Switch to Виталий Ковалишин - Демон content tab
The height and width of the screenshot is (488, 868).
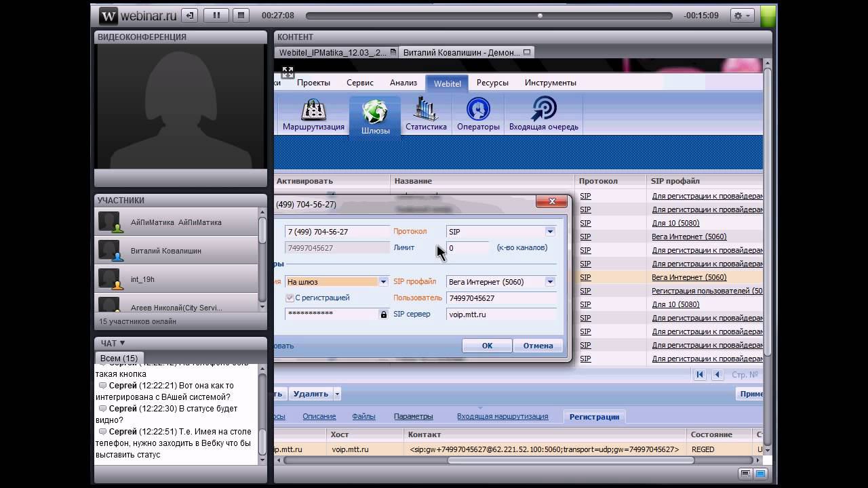click(467, 52)
